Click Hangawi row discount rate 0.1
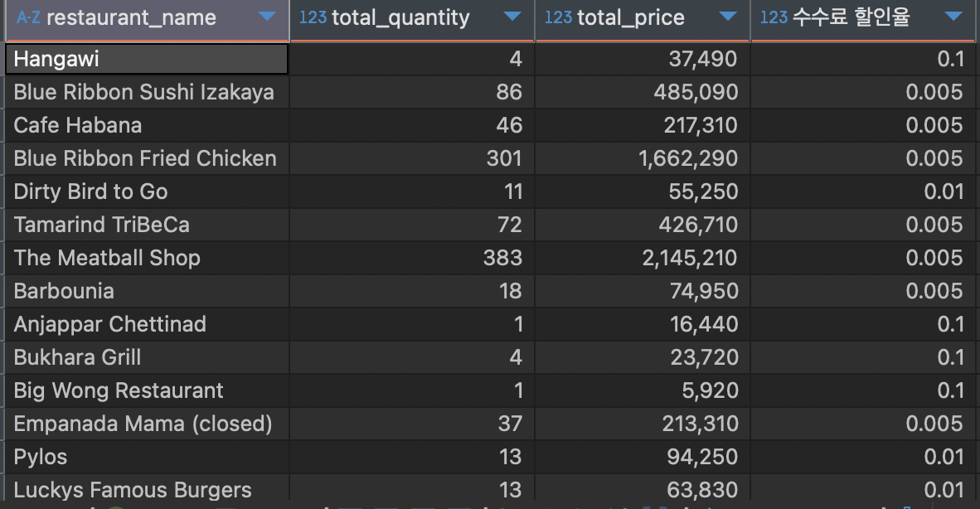Viewport: 980px width, 509px height. tap(951, 60)
